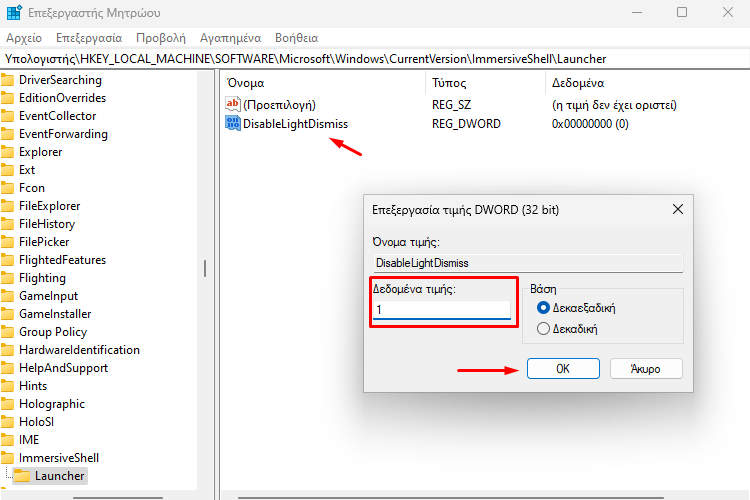This screenshot has width=750, height=500.
Task: Click the REG_SZ type cell
Action: [452, 104]
